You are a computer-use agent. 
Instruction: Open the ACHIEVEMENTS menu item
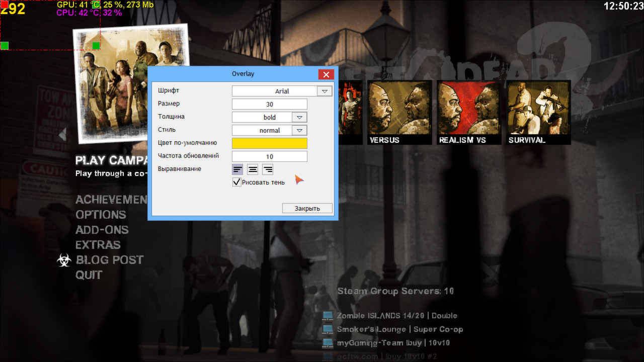point(111,200)
